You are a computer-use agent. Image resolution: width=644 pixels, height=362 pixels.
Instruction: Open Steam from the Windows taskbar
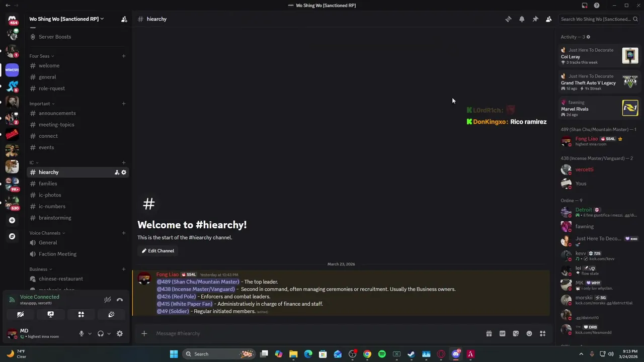point(411,354)
